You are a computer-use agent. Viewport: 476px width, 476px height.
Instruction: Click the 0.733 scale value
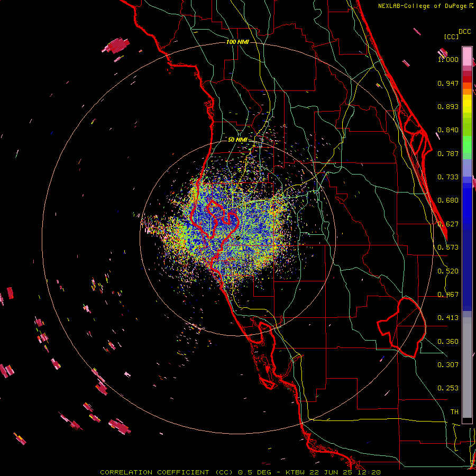[x=448, y=177]
